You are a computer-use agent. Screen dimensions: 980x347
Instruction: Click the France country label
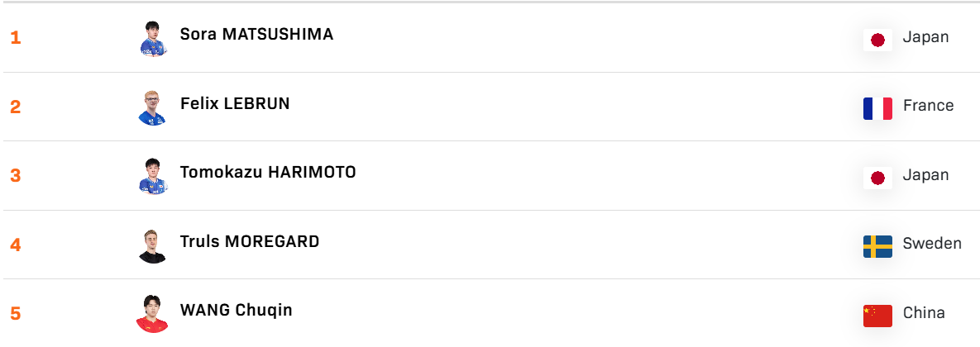[928, 106]
